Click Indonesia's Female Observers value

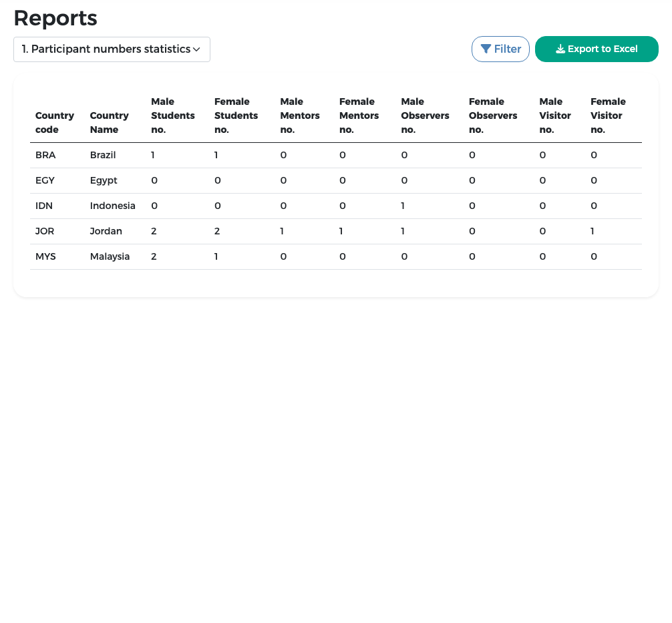point(472,206)
